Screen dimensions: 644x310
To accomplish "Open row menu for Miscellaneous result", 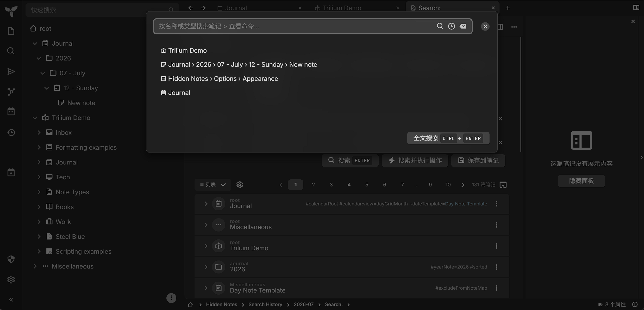I will (x=497, y=225).
